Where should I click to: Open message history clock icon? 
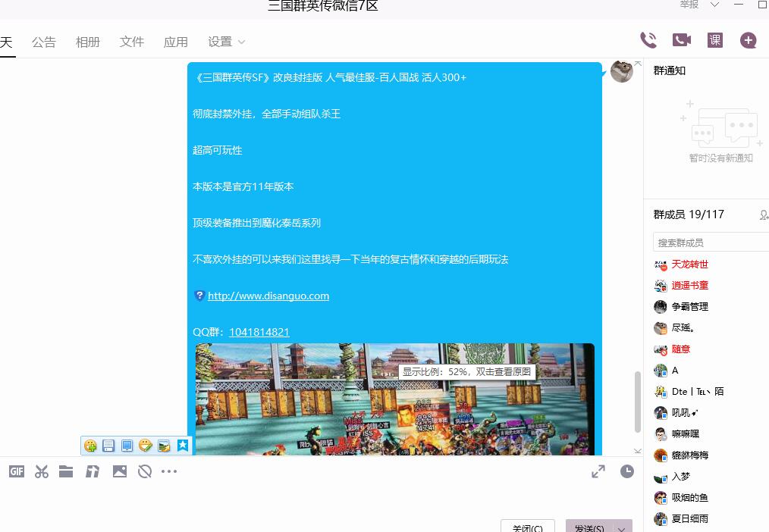coord(626,471)
